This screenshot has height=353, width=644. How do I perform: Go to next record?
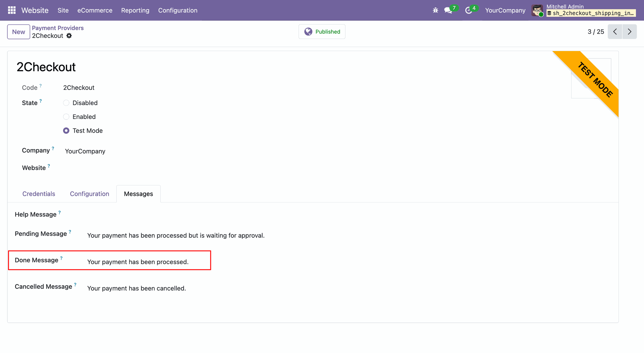pos(630,32)
